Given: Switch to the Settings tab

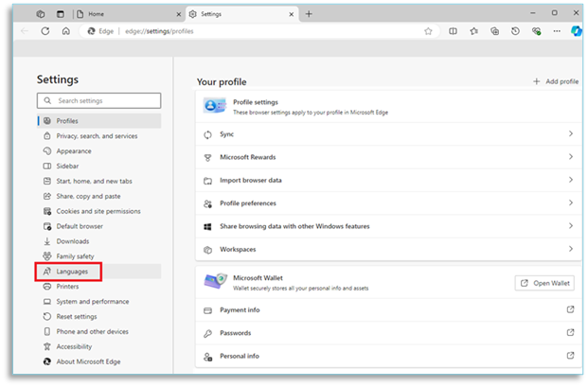Looking at the screenshot, I should (242, 14).
